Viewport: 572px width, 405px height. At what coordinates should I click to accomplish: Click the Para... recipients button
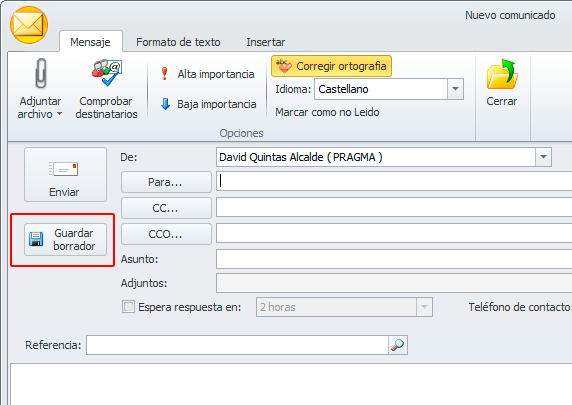click(166, 182)
